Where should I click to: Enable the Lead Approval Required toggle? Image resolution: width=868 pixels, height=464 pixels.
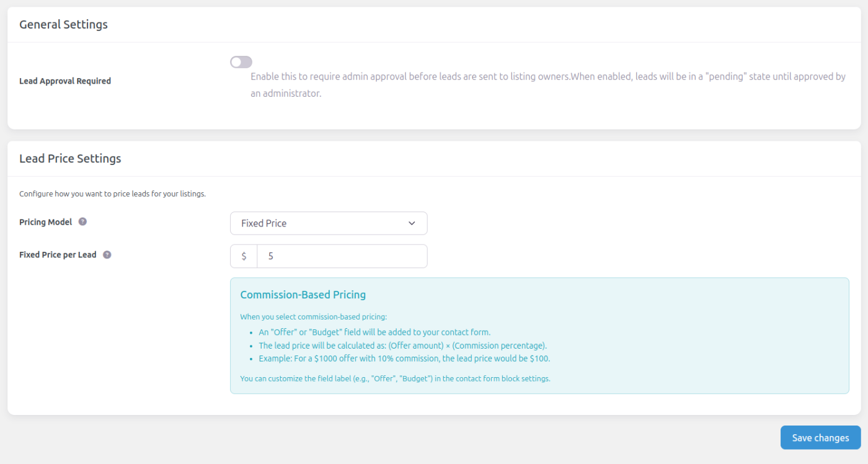241,62
